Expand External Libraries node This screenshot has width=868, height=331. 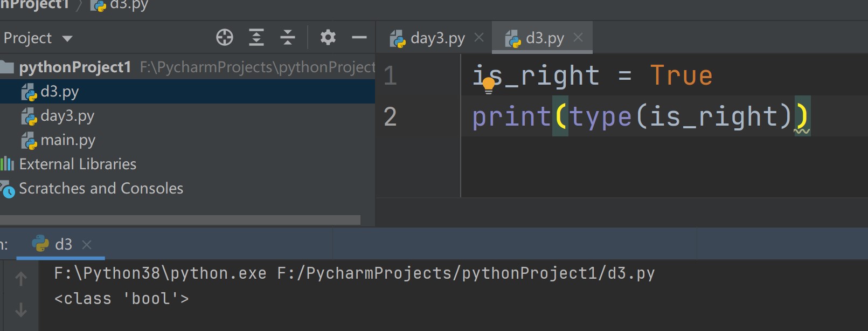tap(78, 164)
